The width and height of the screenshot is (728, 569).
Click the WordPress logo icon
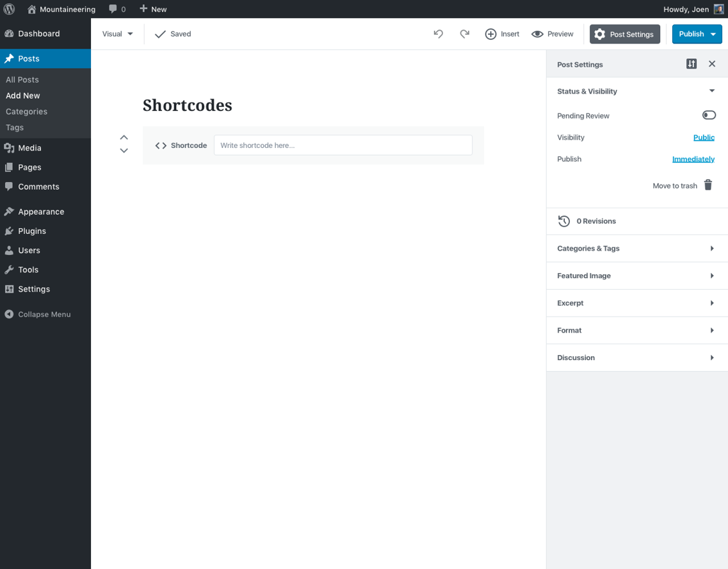point(10,9)
